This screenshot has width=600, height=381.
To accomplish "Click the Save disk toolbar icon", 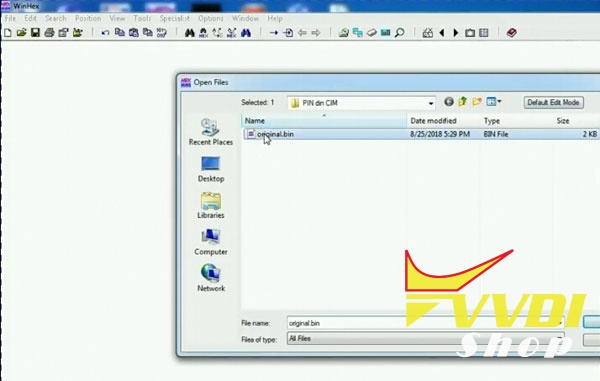I will [x=35, y=33].
